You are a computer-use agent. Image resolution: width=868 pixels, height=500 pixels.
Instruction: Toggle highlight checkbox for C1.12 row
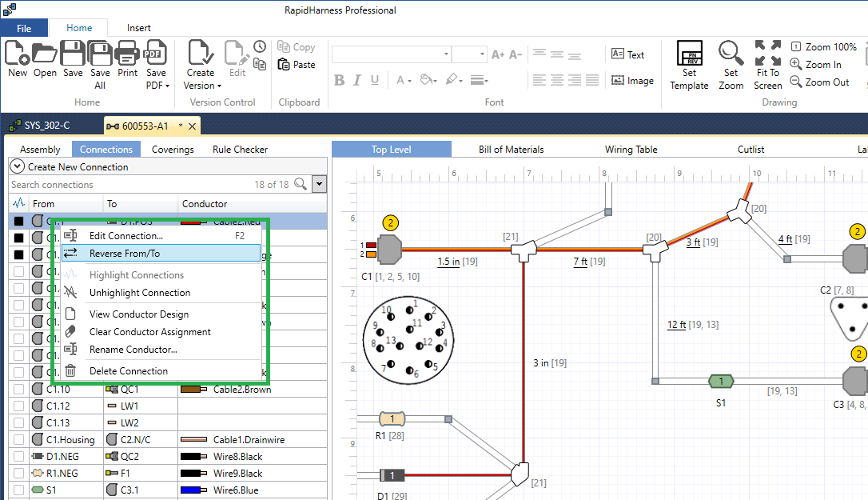tap(19, 406)
